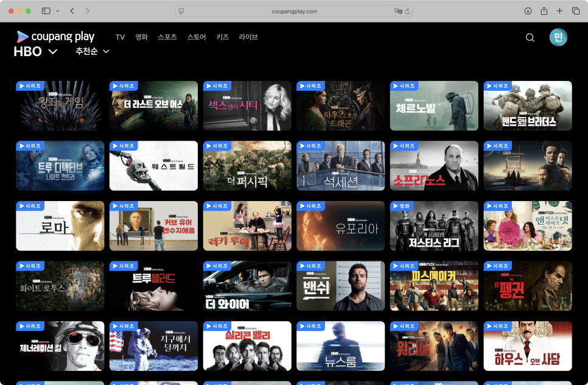588x385 pixels.
Task: Open 밴쉬 series thumbnail
Action: coord(340,286)
